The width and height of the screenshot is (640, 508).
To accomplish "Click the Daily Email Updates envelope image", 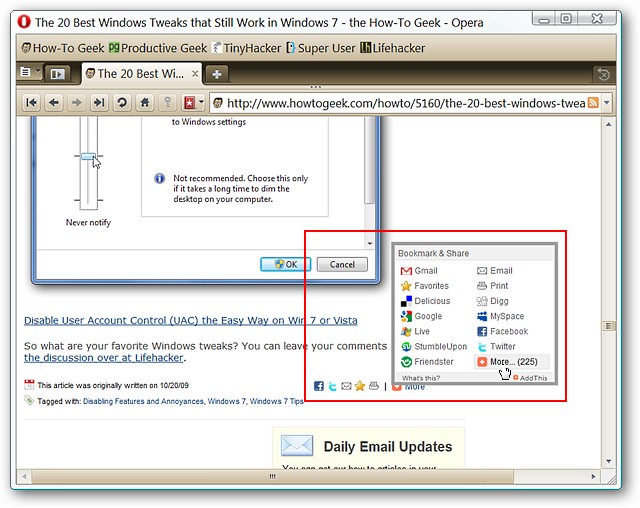I will 297,446.
